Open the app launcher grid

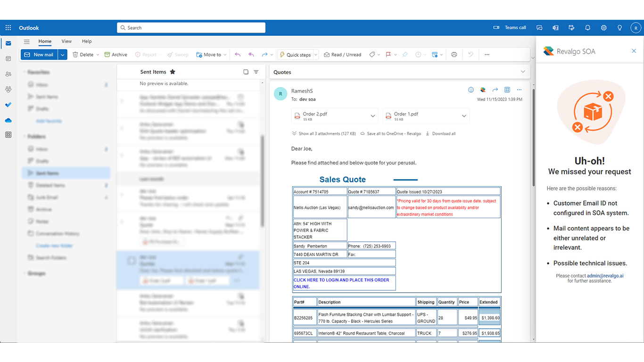(x=8, y=28)
